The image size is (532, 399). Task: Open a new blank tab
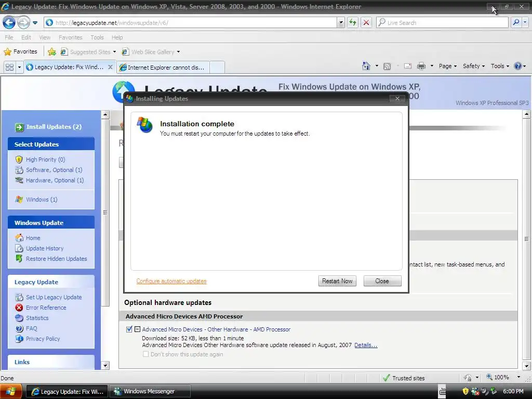coord(217,67)
